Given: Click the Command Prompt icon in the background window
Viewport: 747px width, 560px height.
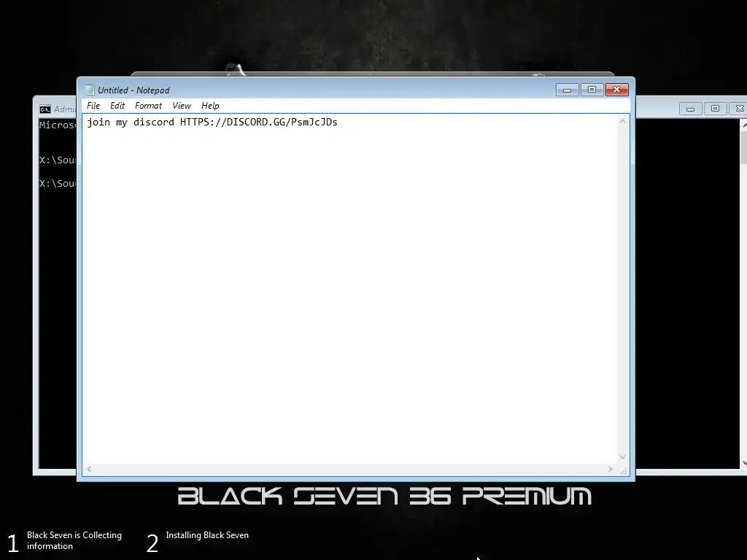Looking at the screenshot, I should 44,109.
